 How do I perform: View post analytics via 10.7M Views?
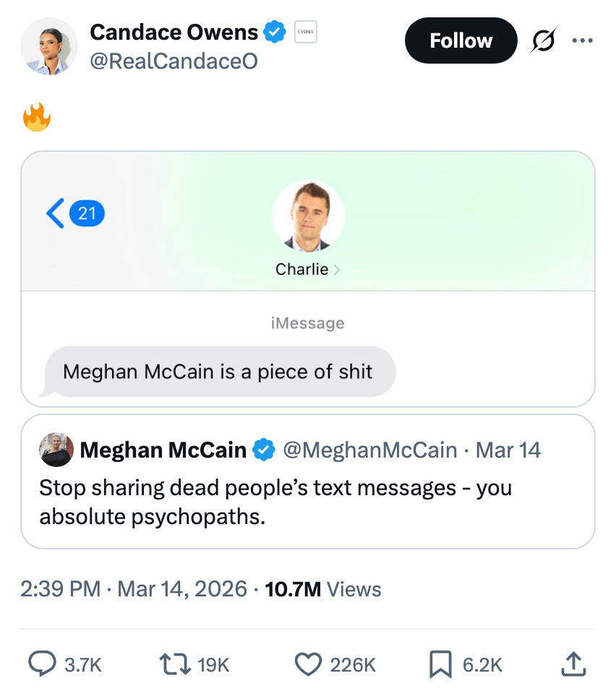coord(323,589)
